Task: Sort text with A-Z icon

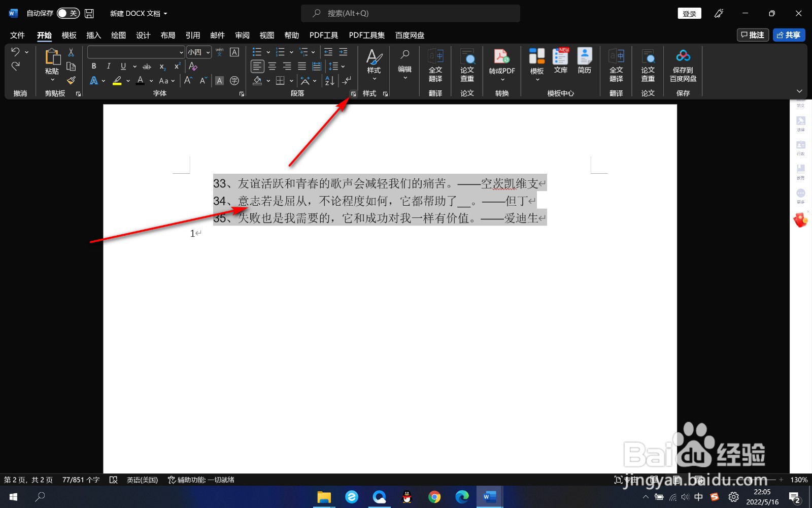Action: 330,80
